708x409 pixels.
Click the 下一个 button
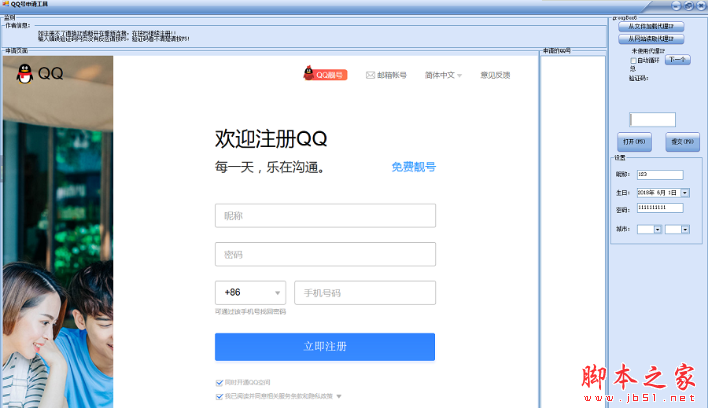tap(677, 60)
